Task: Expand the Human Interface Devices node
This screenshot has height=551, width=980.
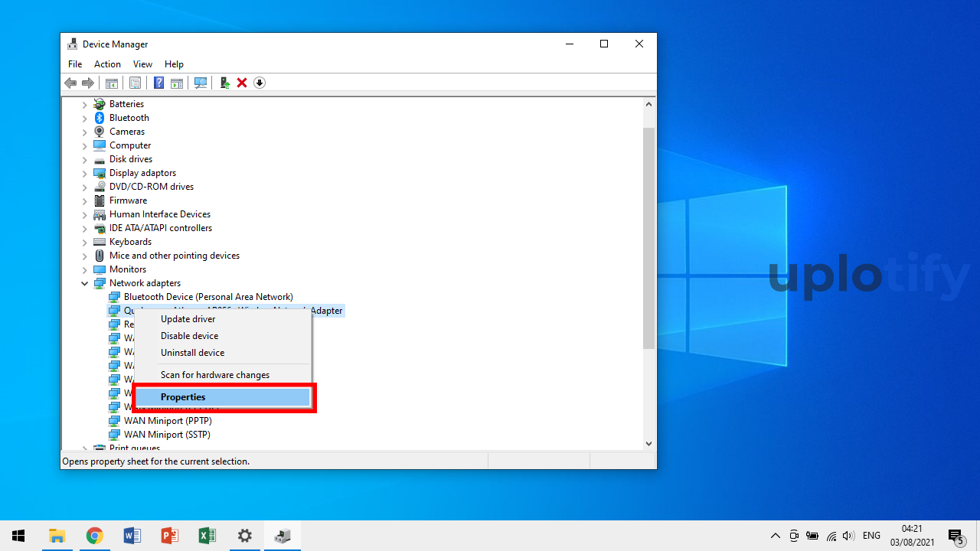Action: (85, 214)
